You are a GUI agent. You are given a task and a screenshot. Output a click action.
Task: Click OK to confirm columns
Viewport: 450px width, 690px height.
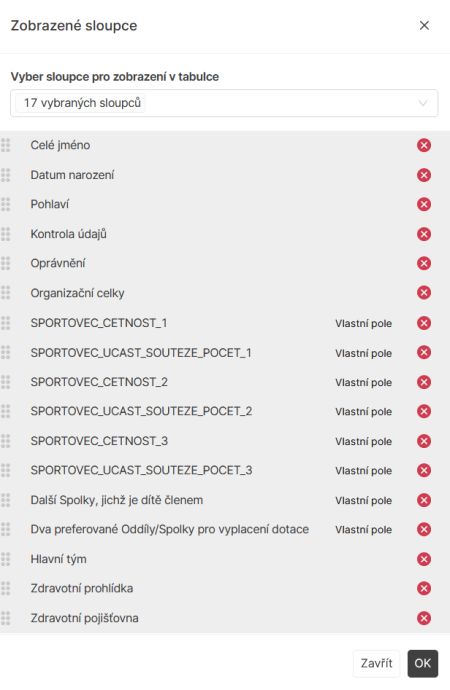coord(423,663)
